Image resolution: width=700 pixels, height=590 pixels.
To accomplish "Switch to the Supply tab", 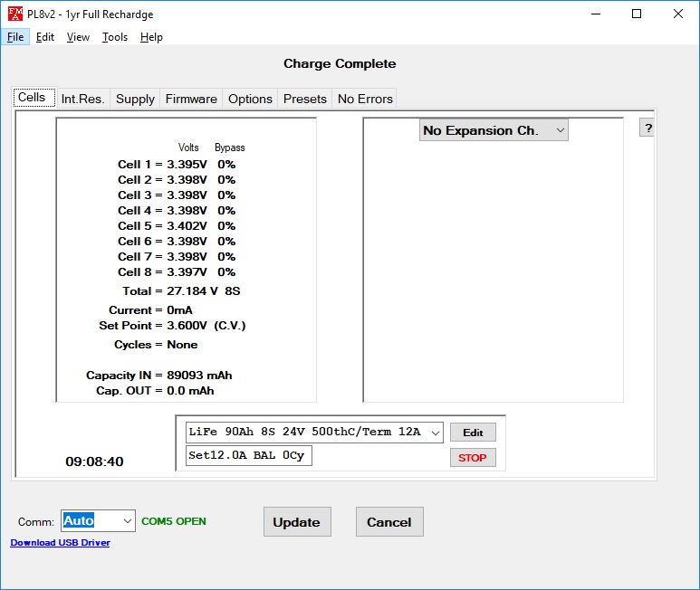I will [135, 99].
